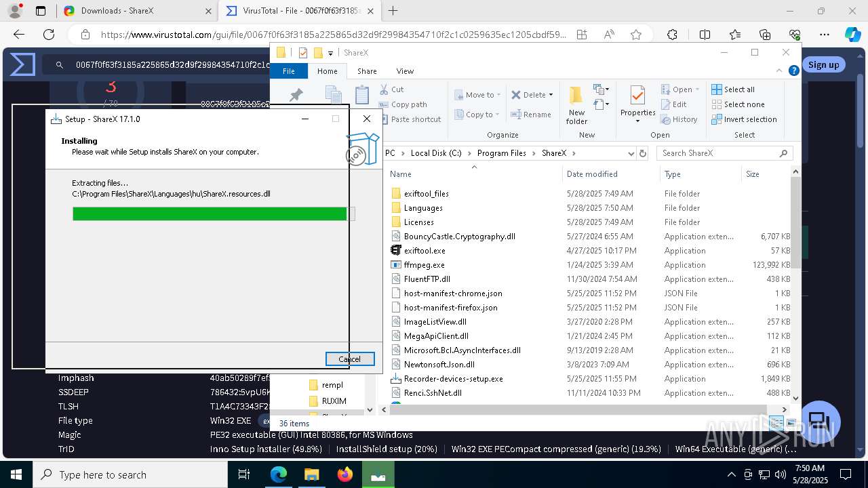Click the Sign up button on VirusTotal
The height and width of the screenshot is (488, 868).
tap(823, 65)
